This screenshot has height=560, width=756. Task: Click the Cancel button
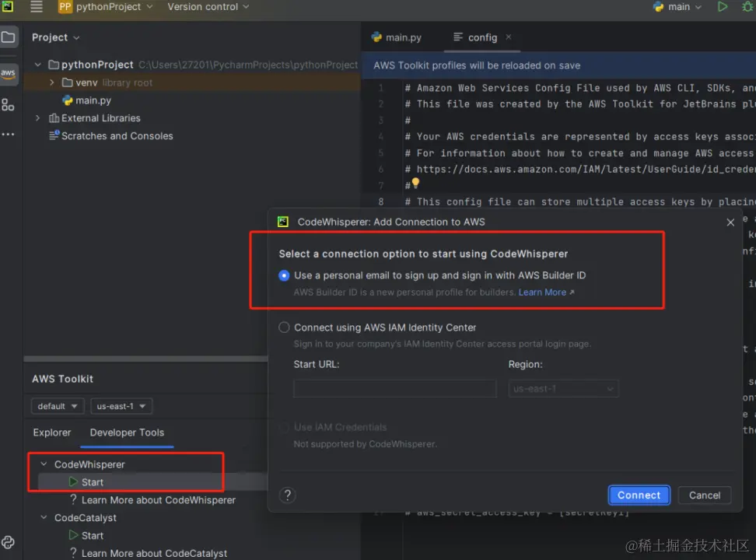pos(704,495)
